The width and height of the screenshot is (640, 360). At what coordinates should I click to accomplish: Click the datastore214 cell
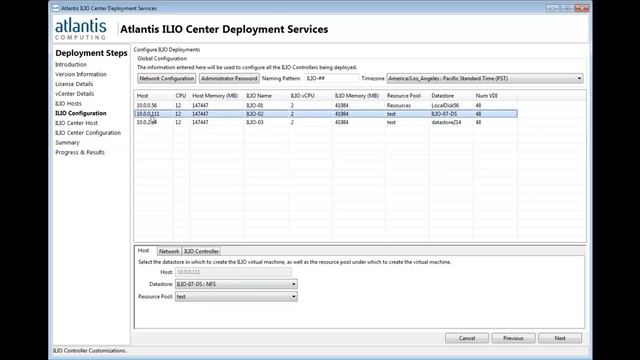(x=446, y=122)
